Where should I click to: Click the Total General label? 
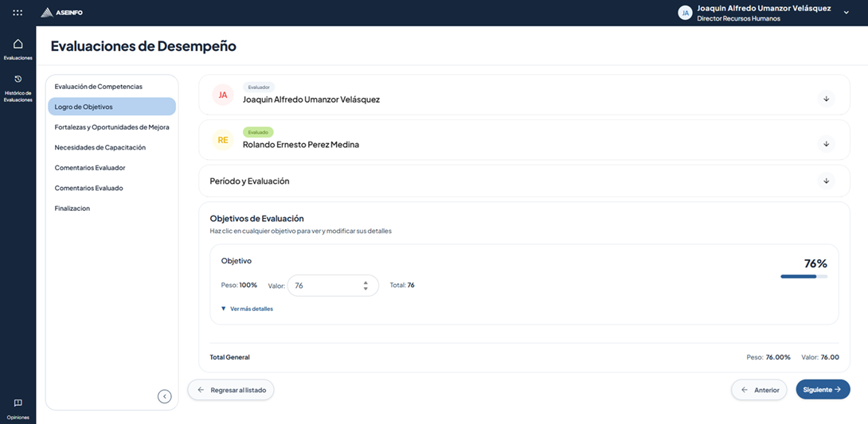pos(229,357)
